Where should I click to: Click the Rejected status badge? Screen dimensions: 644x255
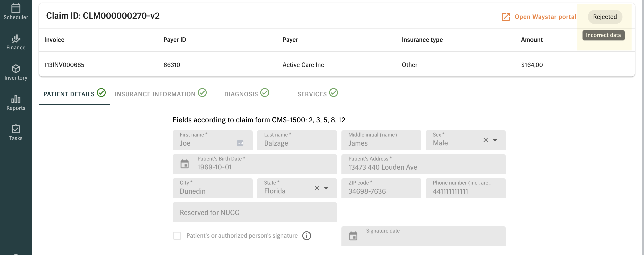pos(604,17)
